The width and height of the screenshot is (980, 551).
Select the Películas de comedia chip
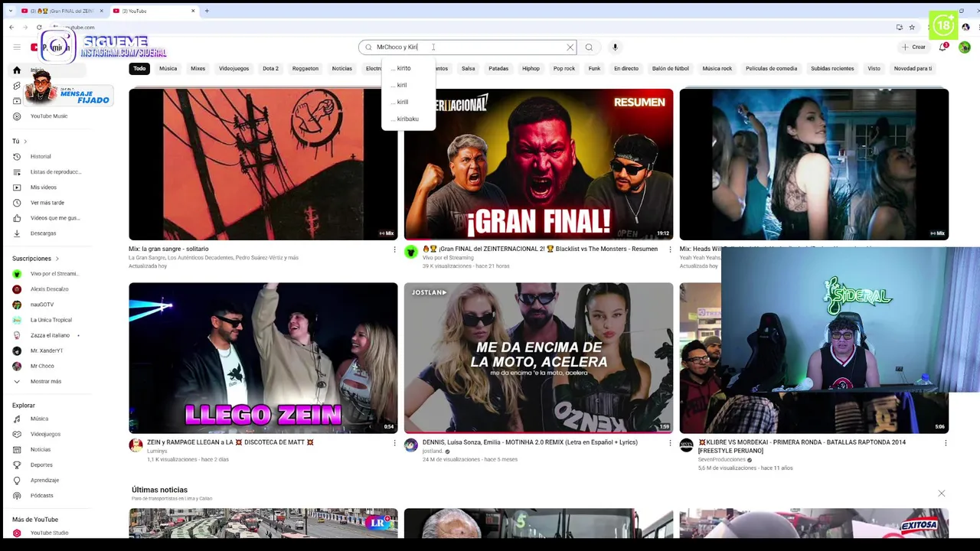(x=771, y=69)
